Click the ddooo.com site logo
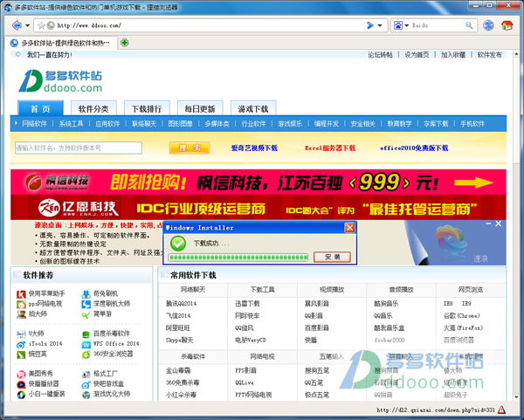This screenshot has height=420, width=524. tap(60, 80)
